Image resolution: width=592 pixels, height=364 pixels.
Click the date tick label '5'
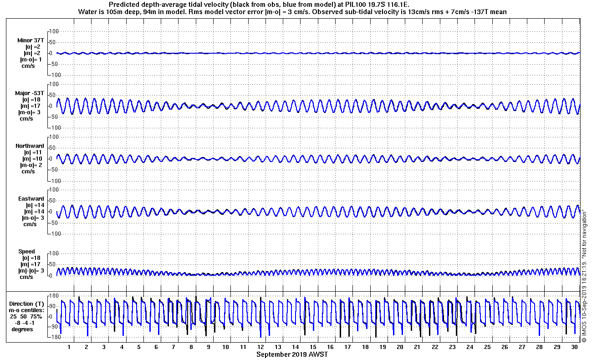click(x=139, y=347)
